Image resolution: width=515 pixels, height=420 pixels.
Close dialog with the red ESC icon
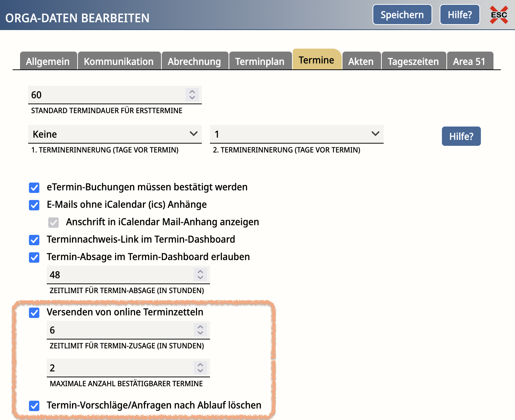click(x=499, y=15)
